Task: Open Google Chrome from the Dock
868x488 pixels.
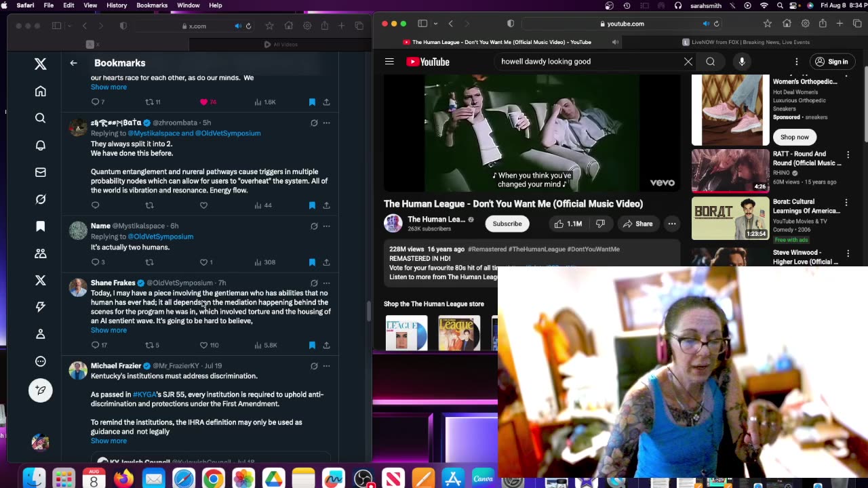Action: point(213,479)
